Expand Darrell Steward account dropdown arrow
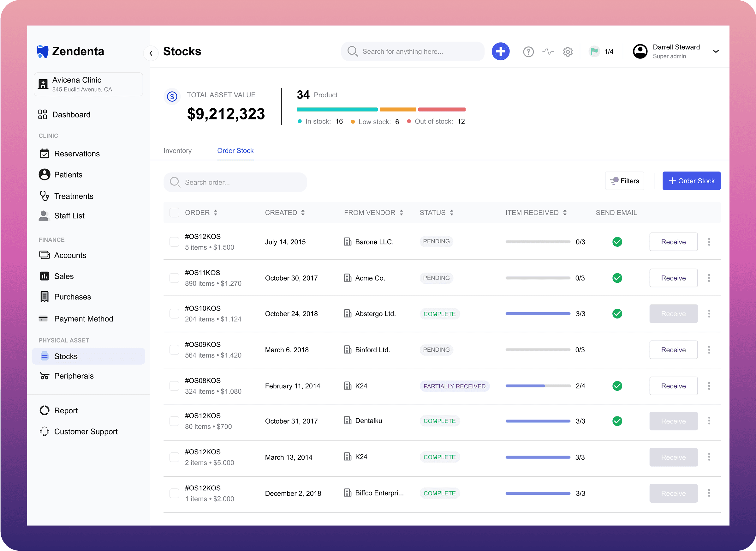Image resolution: width=756 pixels, height=551 pixels. 715,51
